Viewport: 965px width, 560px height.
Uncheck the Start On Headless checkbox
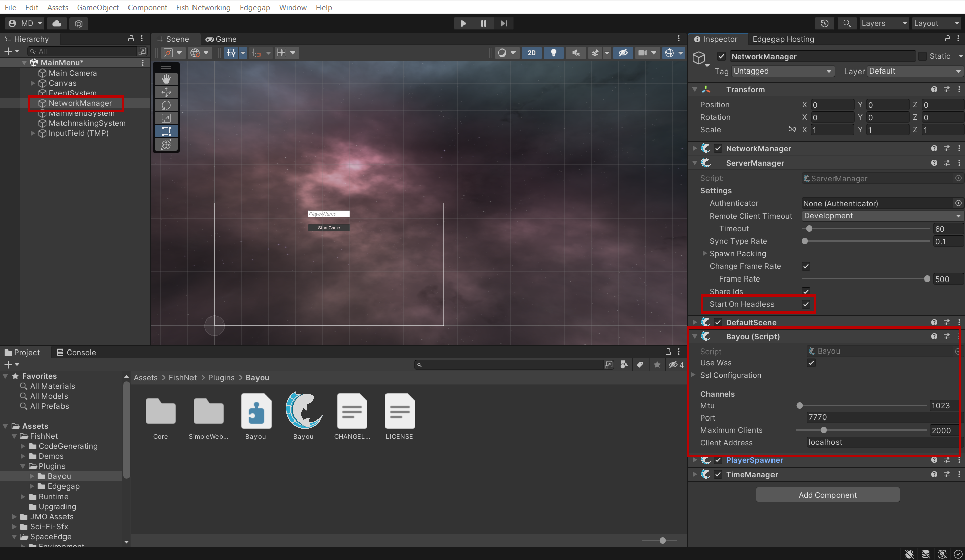pos(806,304)
